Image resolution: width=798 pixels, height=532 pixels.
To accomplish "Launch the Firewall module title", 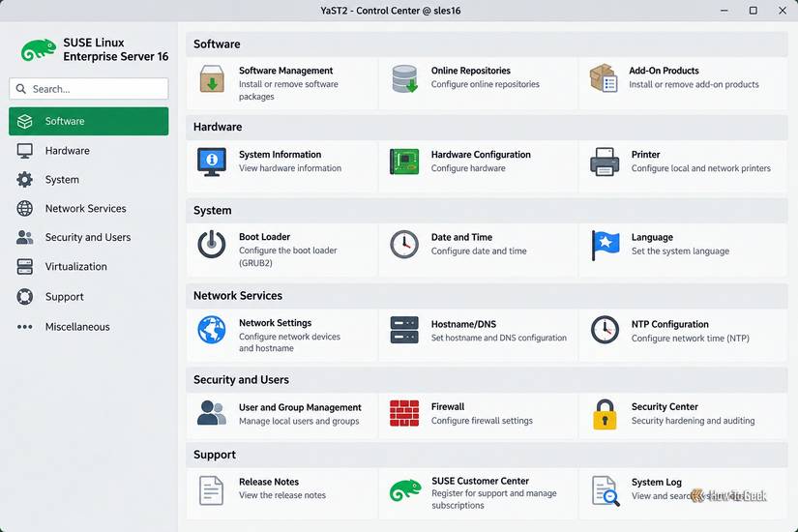I will 448,407.
